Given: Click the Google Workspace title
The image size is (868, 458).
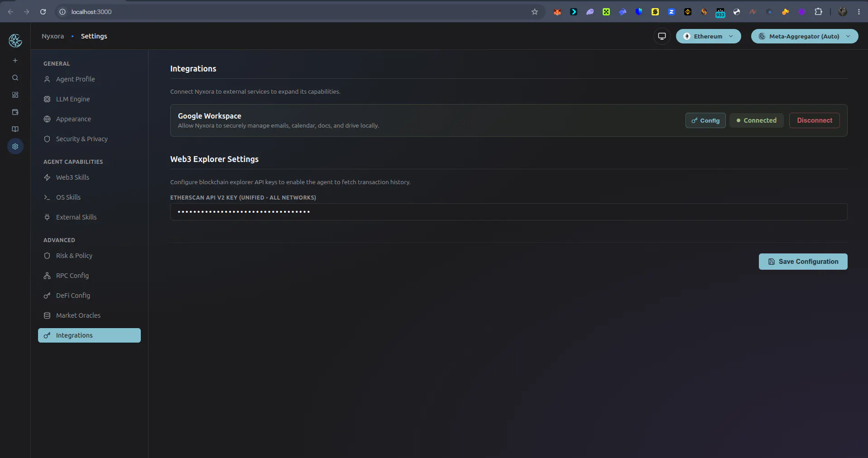Looking at the screenshot, I should click(x=210, y=116).
